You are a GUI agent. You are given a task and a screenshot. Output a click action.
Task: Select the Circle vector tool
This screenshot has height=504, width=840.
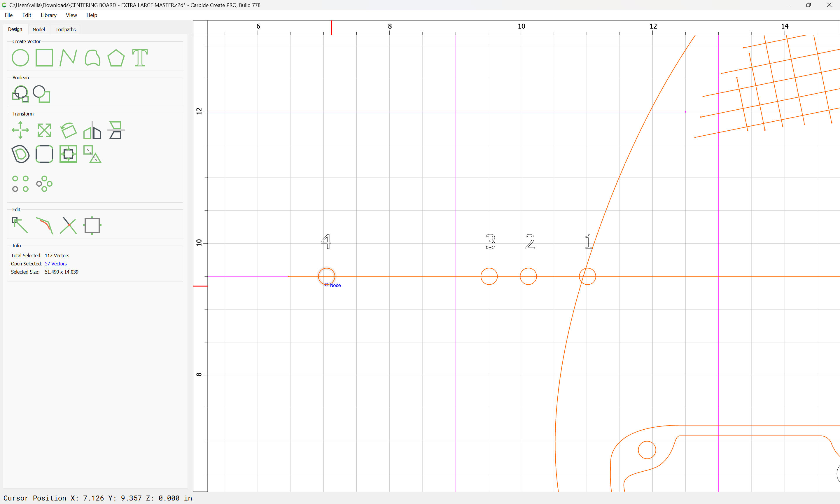tap(20, 57)
